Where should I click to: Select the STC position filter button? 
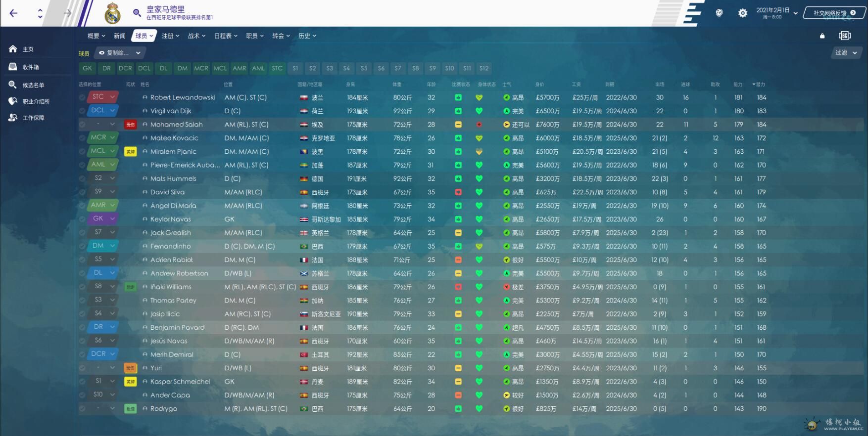coord(277,68)
